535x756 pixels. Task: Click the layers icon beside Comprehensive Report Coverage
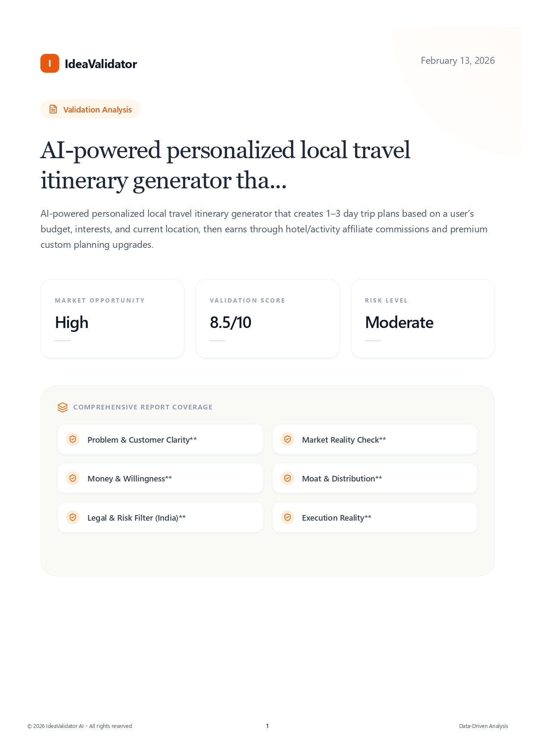tap(62, 407)
